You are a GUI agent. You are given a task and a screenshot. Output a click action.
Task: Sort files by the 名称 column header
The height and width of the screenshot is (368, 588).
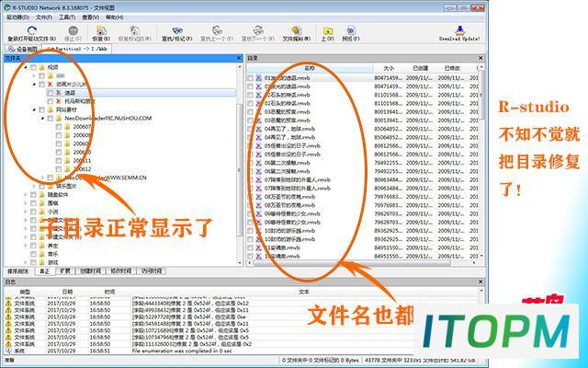(x=310, y=68)
